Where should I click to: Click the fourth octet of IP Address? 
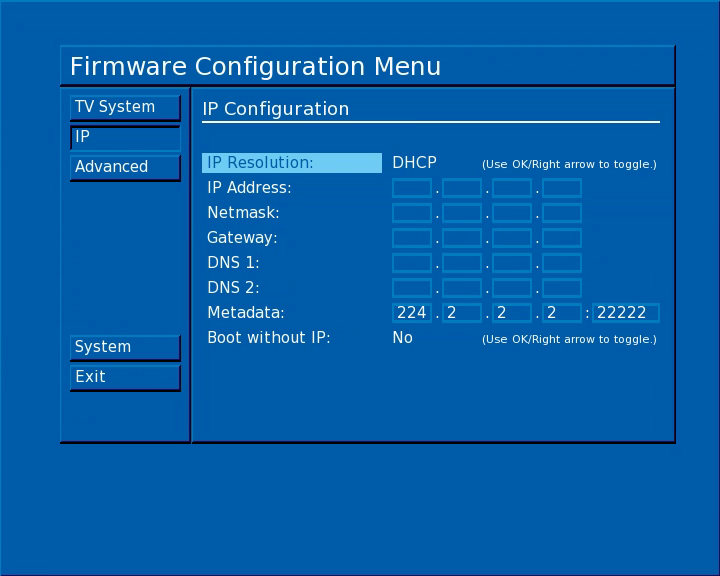[x=562, y=188]
